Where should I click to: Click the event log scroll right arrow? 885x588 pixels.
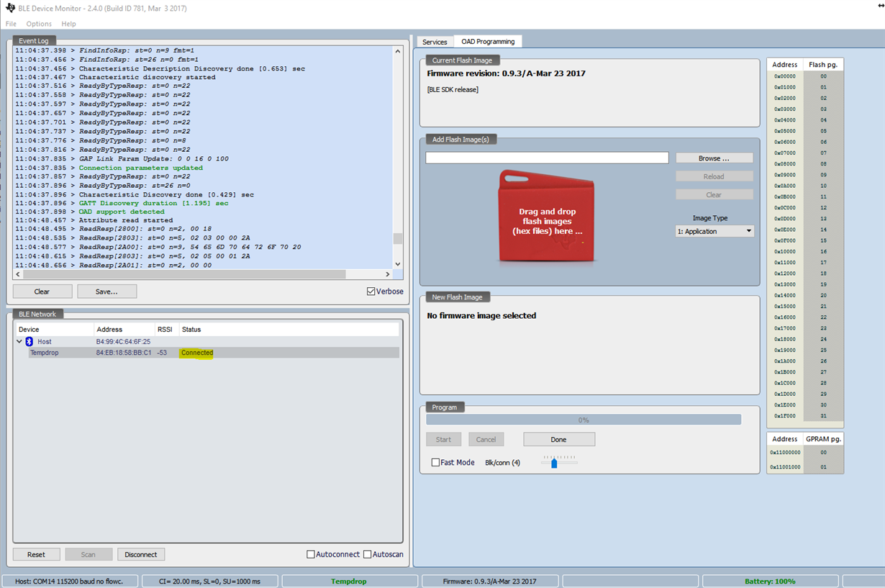click(387, 274)
